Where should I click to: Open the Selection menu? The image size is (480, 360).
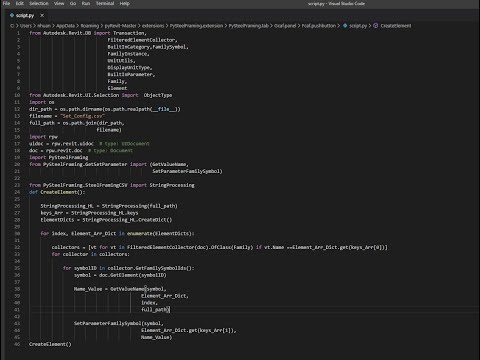(39, 3)
